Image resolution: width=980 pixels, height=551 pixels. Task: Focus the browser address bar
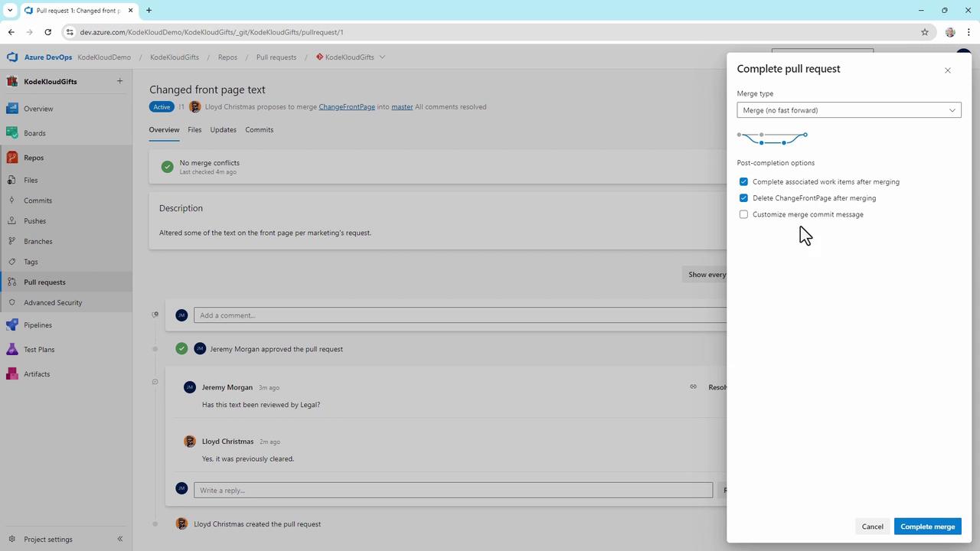coord(490,32)
